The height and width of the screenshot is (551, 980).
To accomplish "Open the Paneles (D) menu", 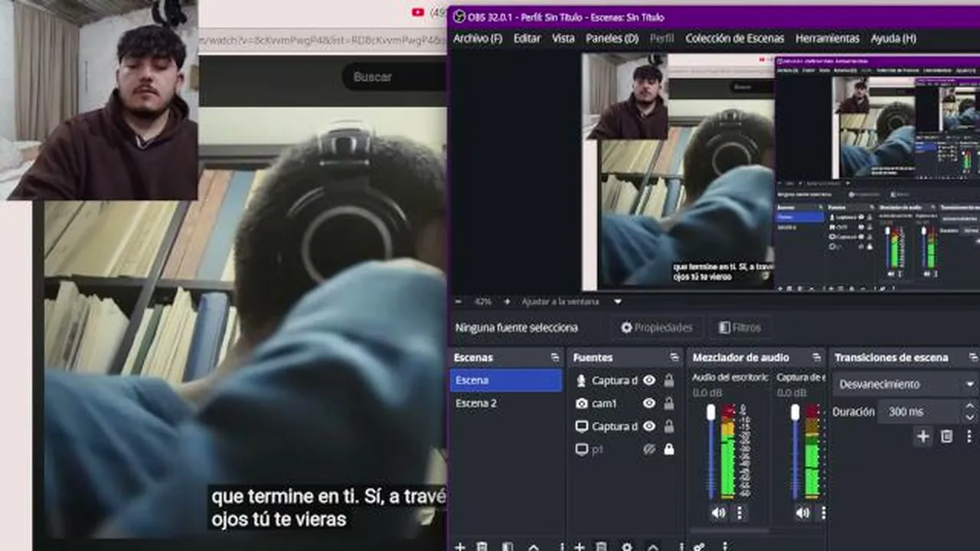I will point(612,38).
